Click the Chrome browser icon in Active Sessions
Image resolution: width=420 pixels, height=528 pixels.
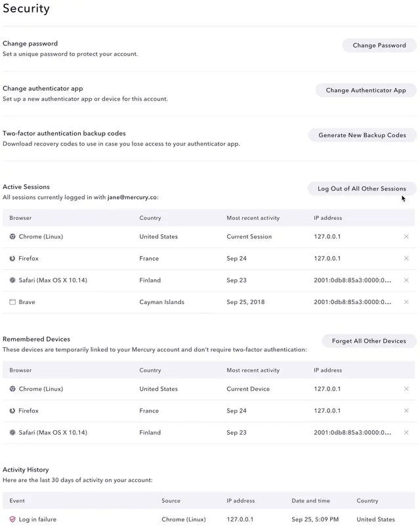coord(12,236)
